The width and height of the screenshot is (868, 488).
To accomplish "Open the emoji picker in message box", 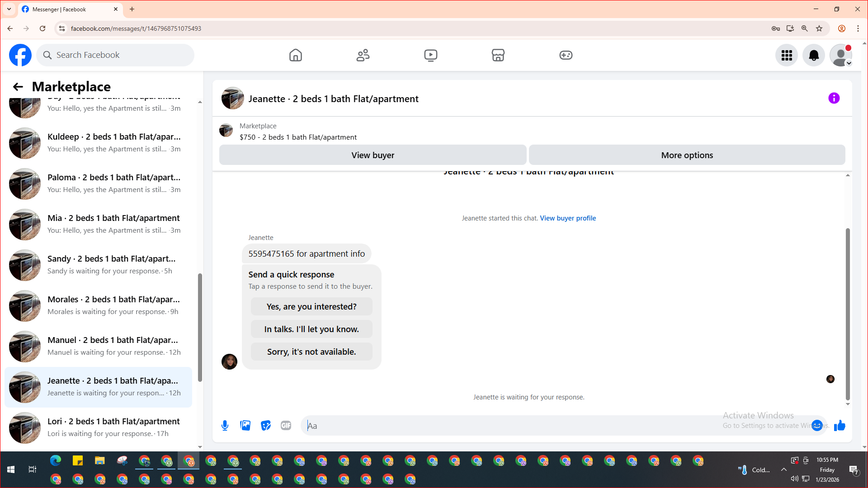I will (x=816, y=425).
